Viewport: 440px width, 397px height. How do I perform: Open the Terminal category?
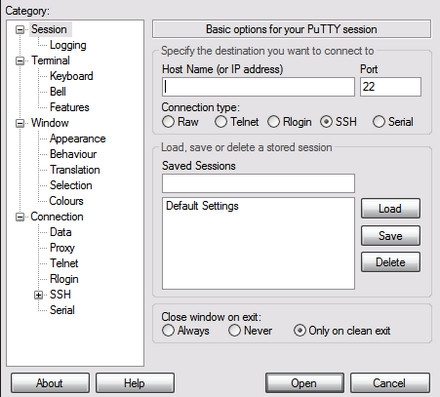click(50, 61)
